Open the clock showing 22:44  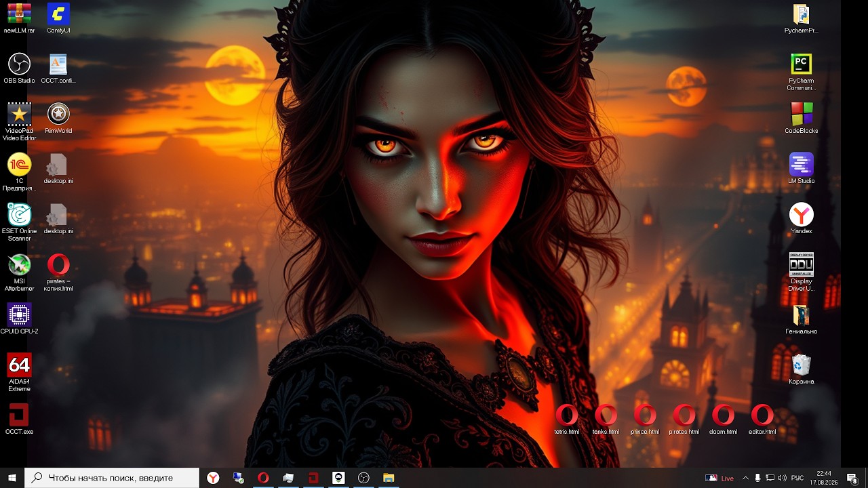click(x=824, y=478)
